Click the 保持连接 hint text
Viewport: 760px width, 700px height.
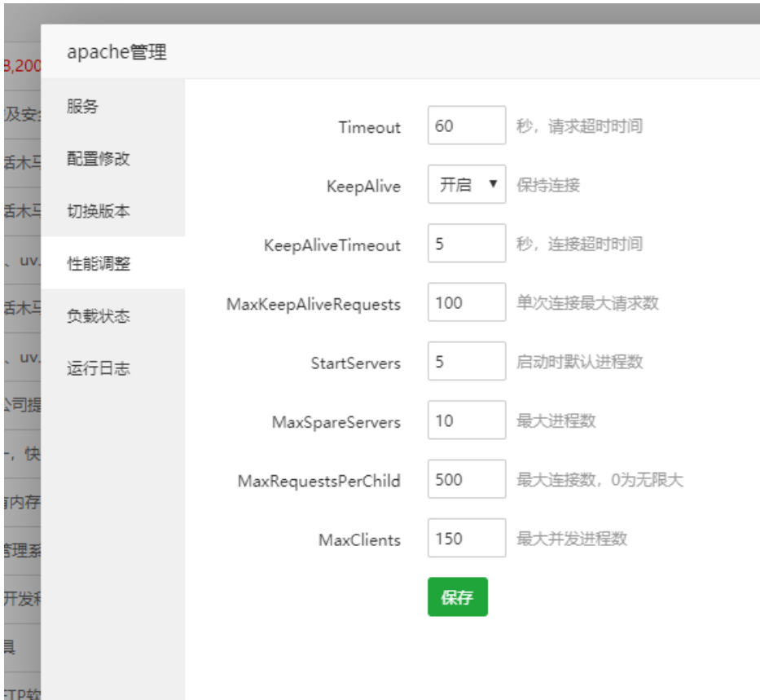[x=548, y=185]
